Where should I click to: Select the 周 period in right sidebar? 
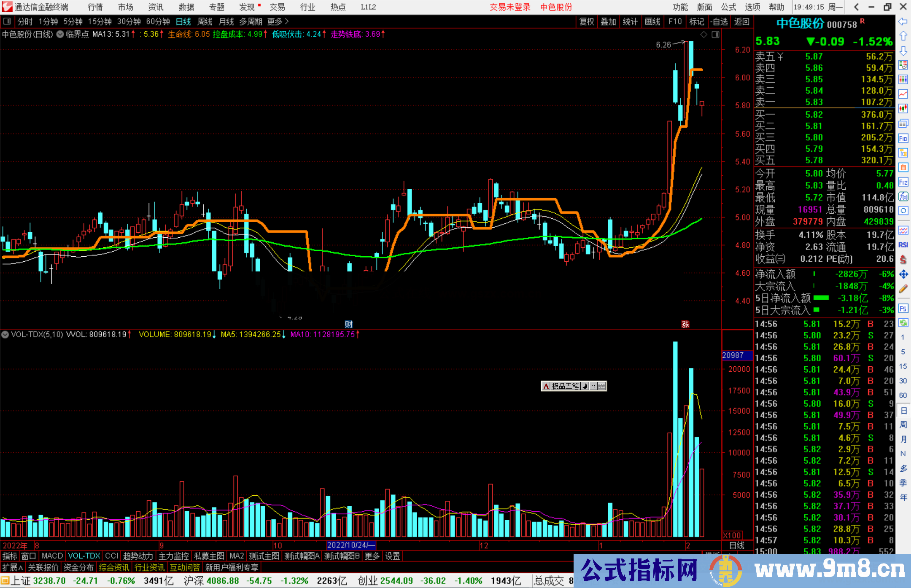(903, 424)
